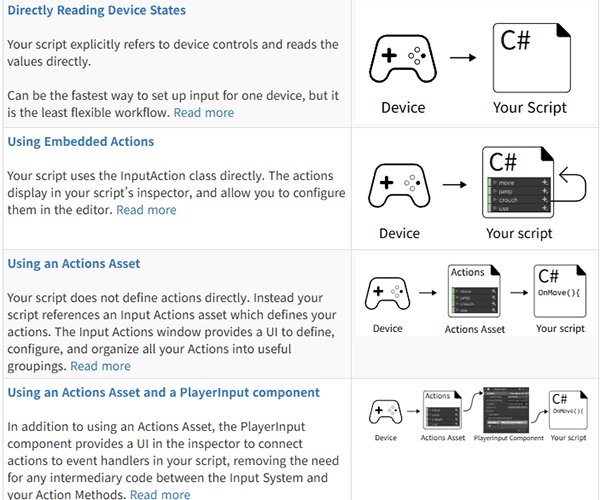
Task: Click the PlayerInput Component inspector thumbnail
Action: pyautogui.click(x=506, y=410)
